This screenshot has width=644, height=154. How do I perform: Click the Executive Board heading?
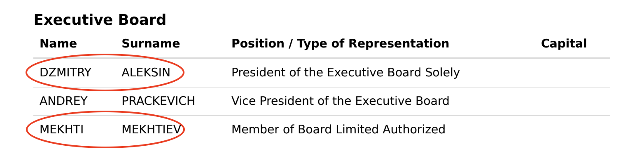point(100,20)
